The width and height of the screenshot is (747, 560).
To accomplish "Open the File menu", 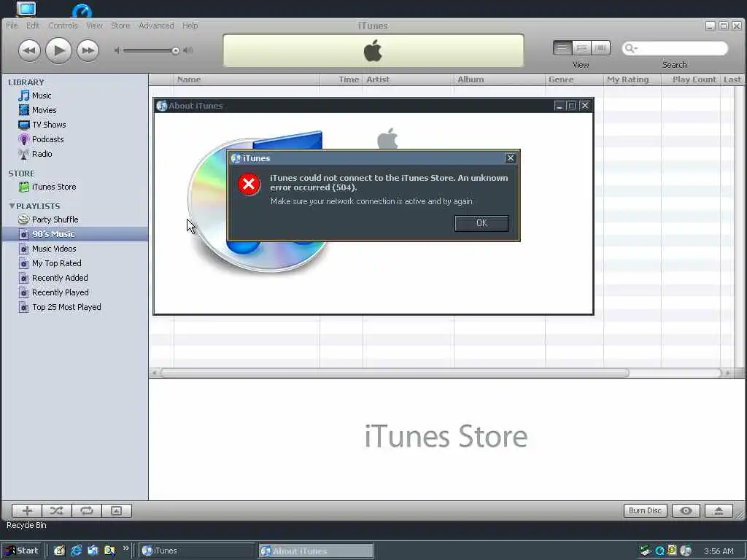I will point(12,26).
